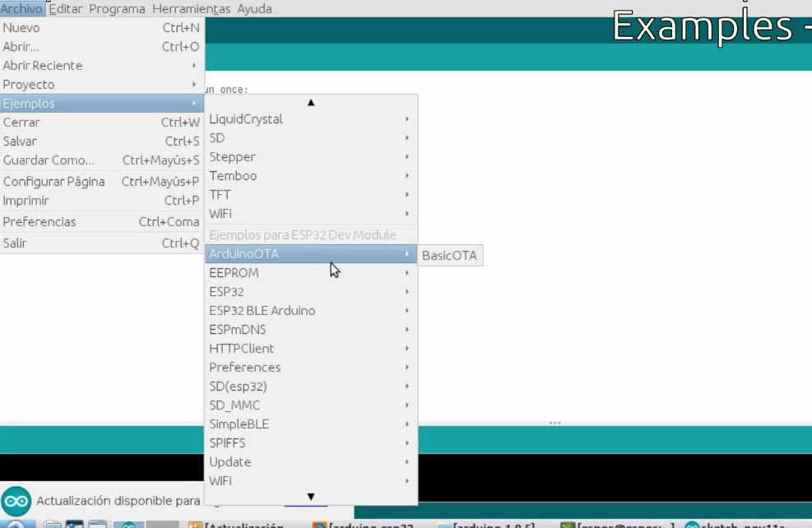Choose Cerrar from the Archivo menu

(x=101, y=123)
